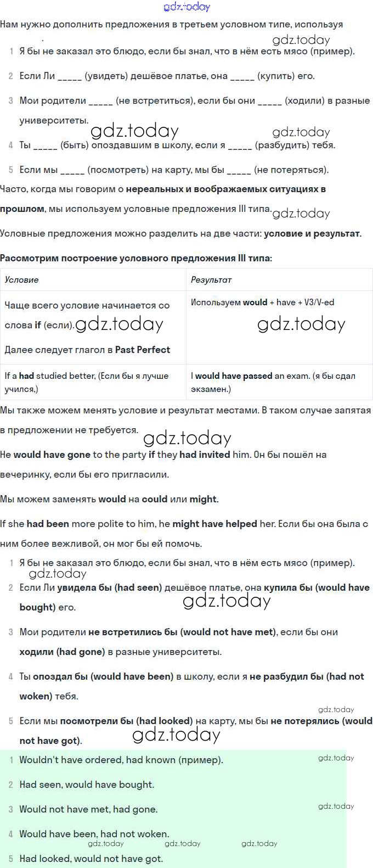Image resolution: width=373 pixels, height=868 pixels.
Task: Click the exercise sentence with blank "(увидеть)"
Action: [x=167, y=76]
